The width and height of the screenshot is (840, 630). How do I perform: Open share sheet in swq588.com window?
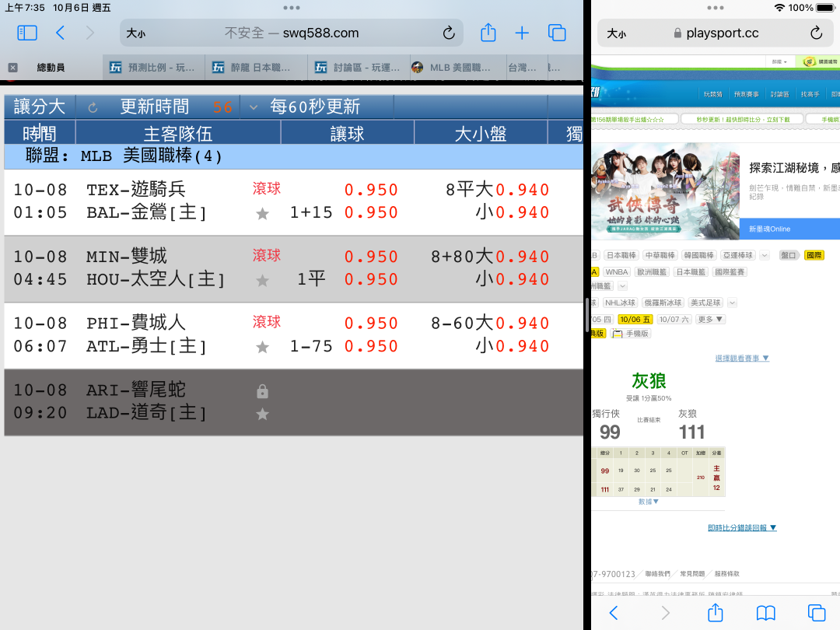point(488,33)
